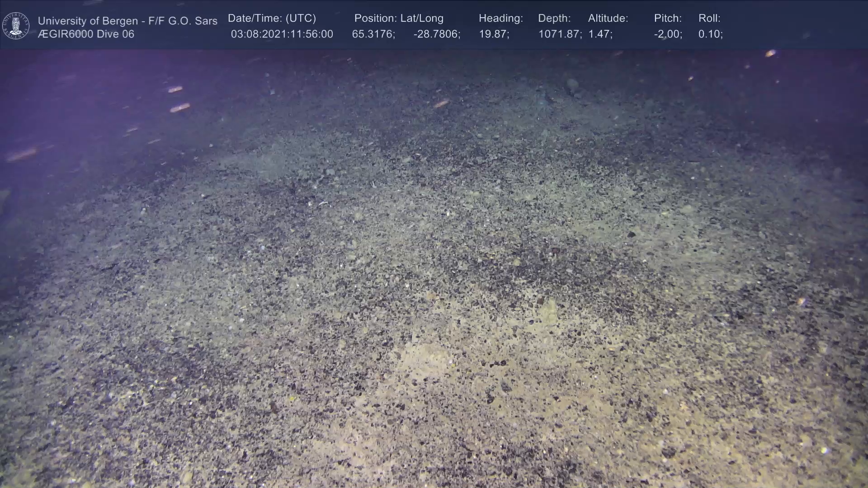The width and height of the screenshot is (868, 488).
Task: Select the ÆGIR6000 Dive 06 label
Action: pos(86,34)
